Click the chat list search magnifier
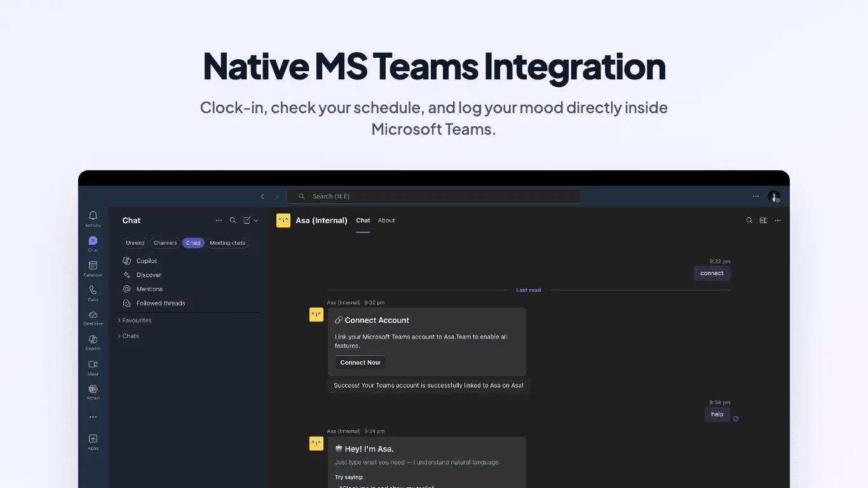The width and height of the screenshot is (868, 488). (x=233, y=220)
